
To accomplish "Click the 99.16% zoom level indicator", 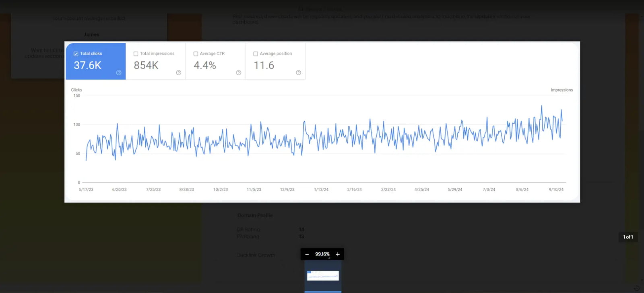I will (322, 254).
